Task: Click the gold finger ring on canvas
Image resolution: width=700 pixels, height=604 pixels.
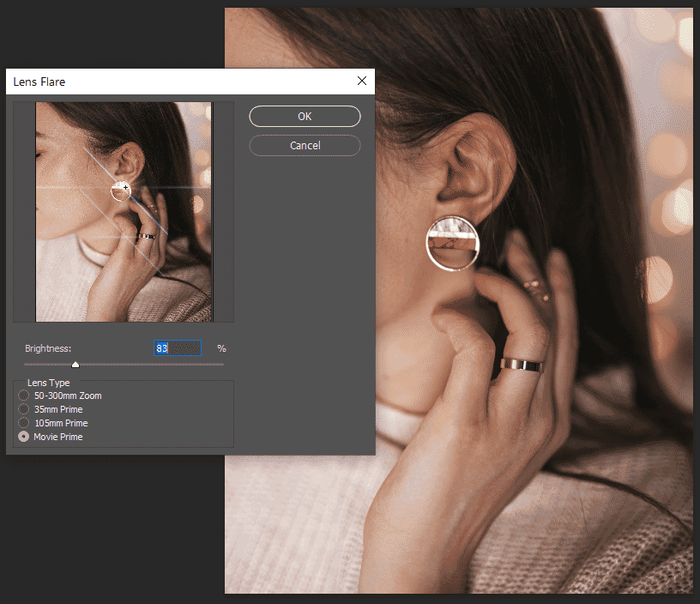Action: pyautogui.click(x=522, y=365)
